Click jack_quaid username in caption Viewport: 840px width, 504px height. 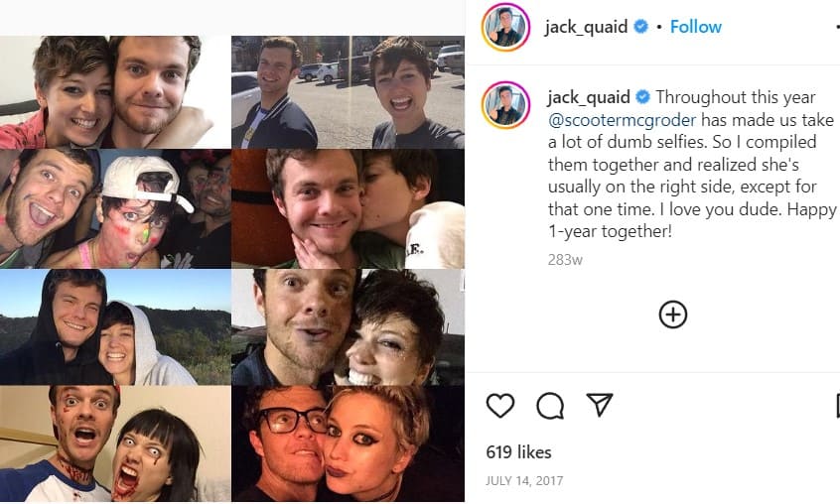pos(589,97)
